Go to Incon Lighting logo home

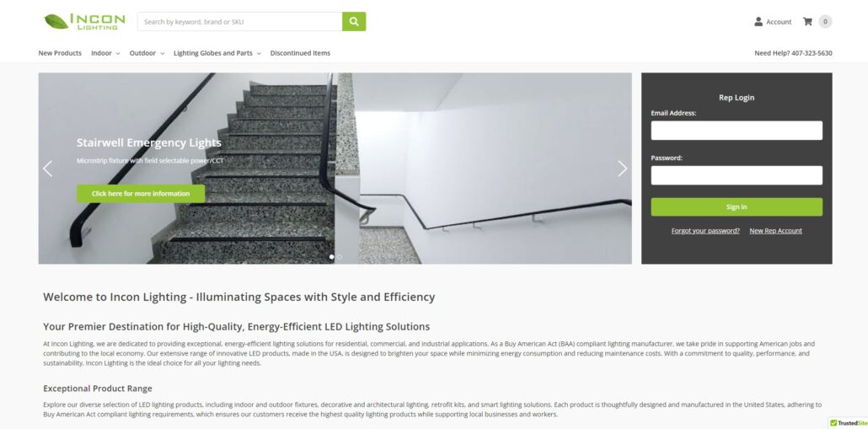[84, 22]
